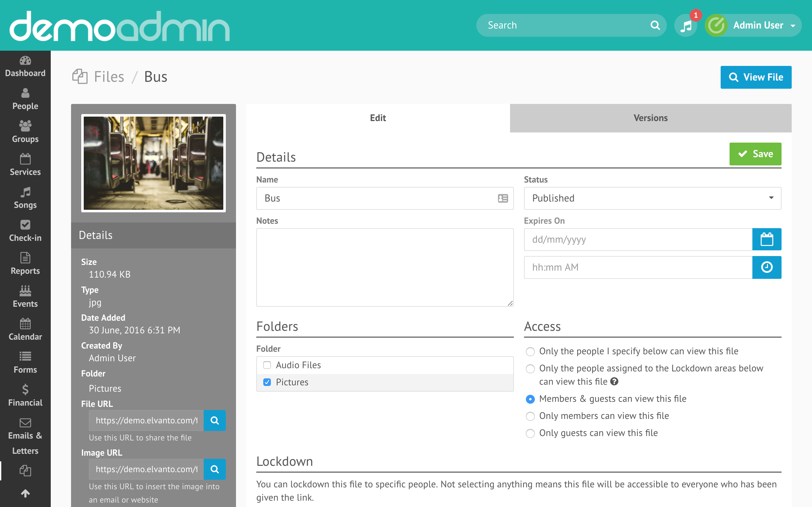Preview the File URL link
The height and width of the screenshot is (507, 812).
point(214,420)
